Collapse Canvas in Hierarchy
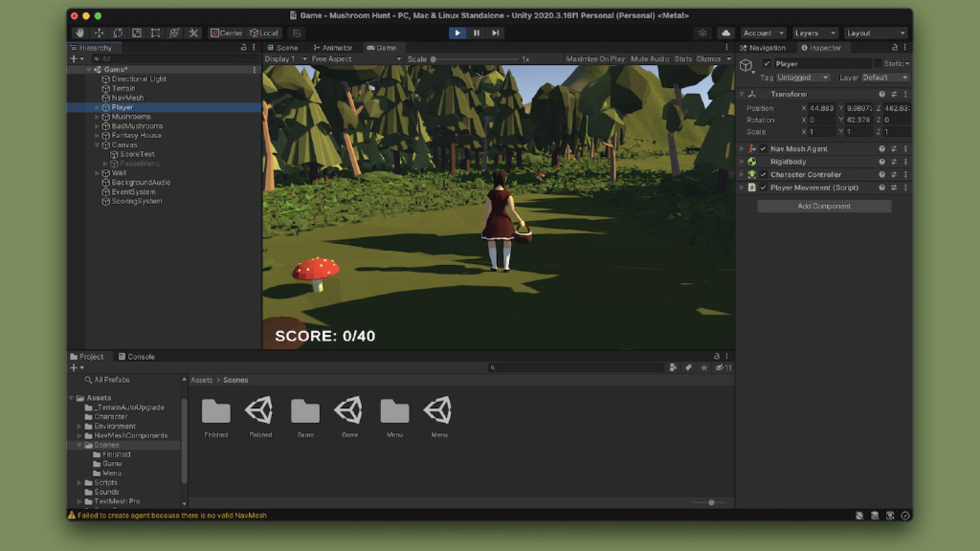Viewport: 980px width, 551px height. pyautogui.click(x=97, y=145)
